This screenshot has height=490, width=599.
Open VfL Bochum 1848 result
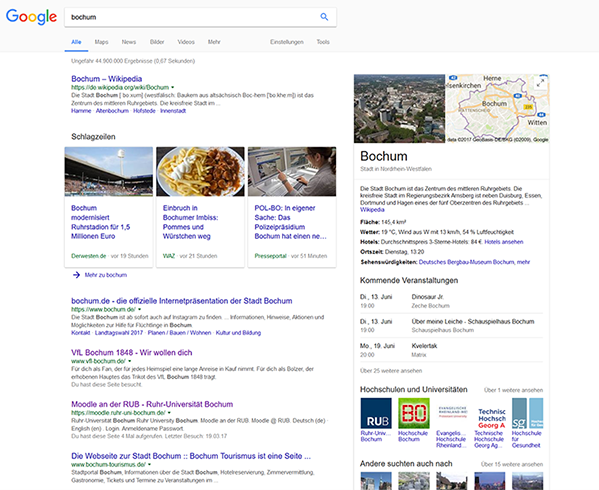(x=132, y=353)
